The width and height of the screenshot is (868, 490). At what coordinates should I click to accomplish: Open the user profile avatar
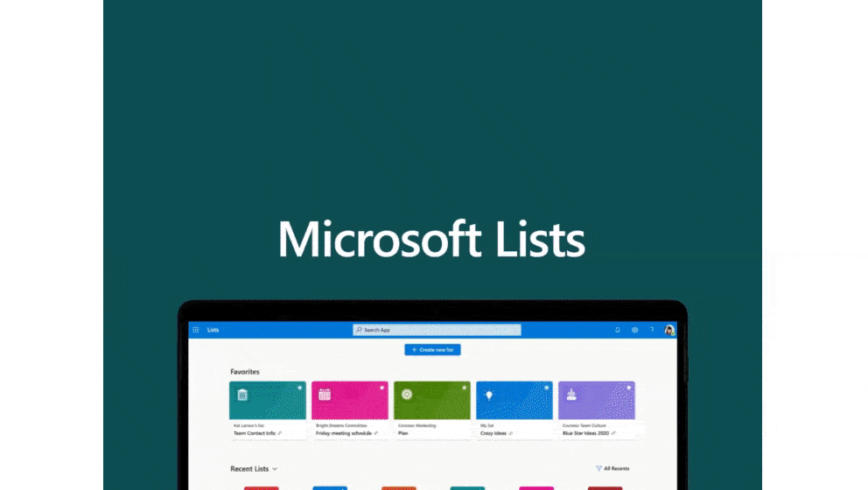(x=669, y=330)
